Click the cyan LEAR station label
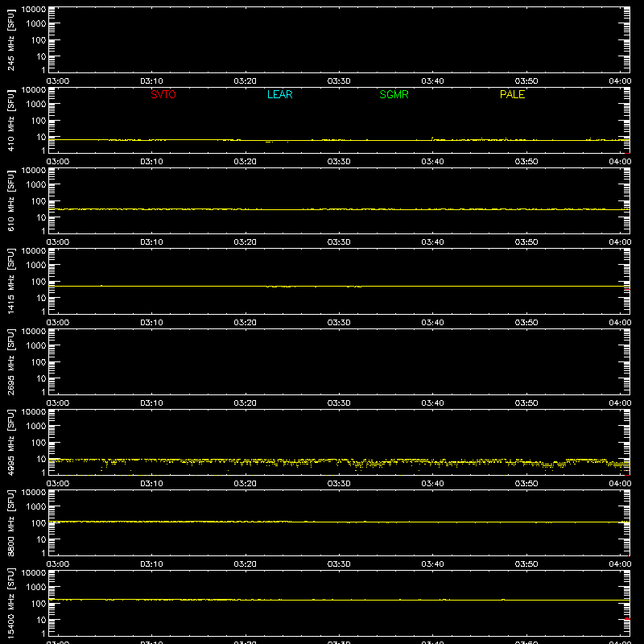This screenshot has width=644, height=644. 279,94
